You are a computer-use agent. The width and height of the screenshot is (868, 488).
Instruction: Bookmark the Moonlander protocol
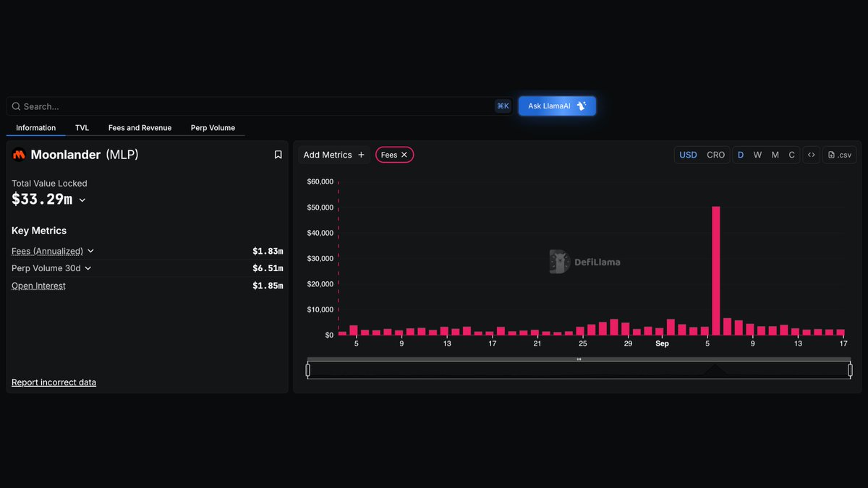click(278, 155)
